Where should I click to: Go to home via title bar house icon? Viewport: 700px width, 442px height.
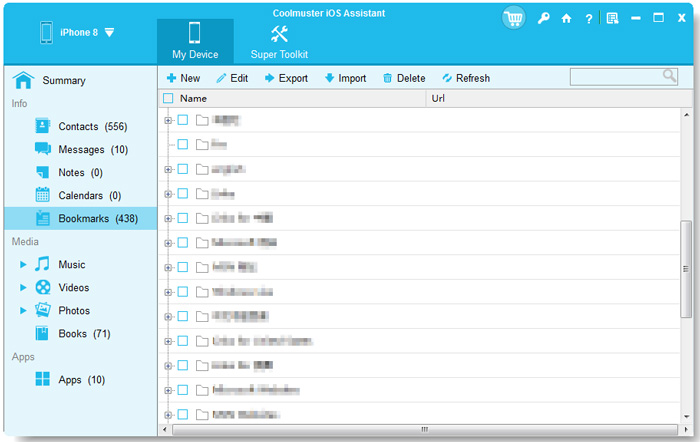click(x=567, y=18)
